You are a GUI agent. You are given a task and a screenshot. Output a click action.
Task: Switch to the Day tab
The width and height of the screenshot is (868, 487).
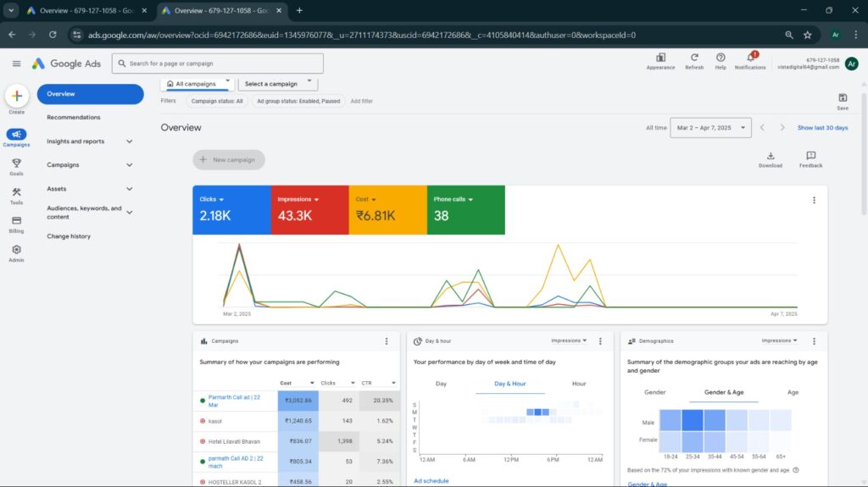point(441,384)
